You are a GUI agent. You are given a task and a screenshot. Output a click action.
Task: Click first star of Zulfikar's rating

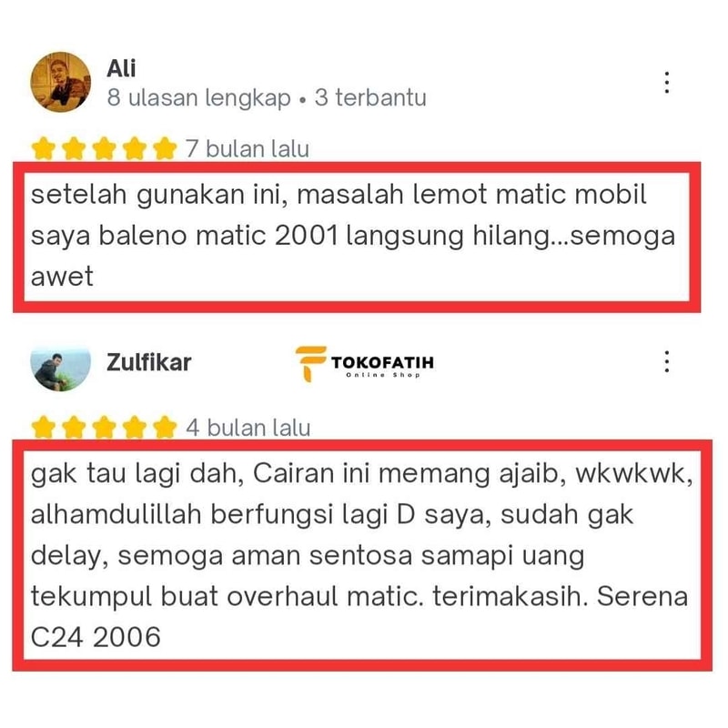coord(44,427)
